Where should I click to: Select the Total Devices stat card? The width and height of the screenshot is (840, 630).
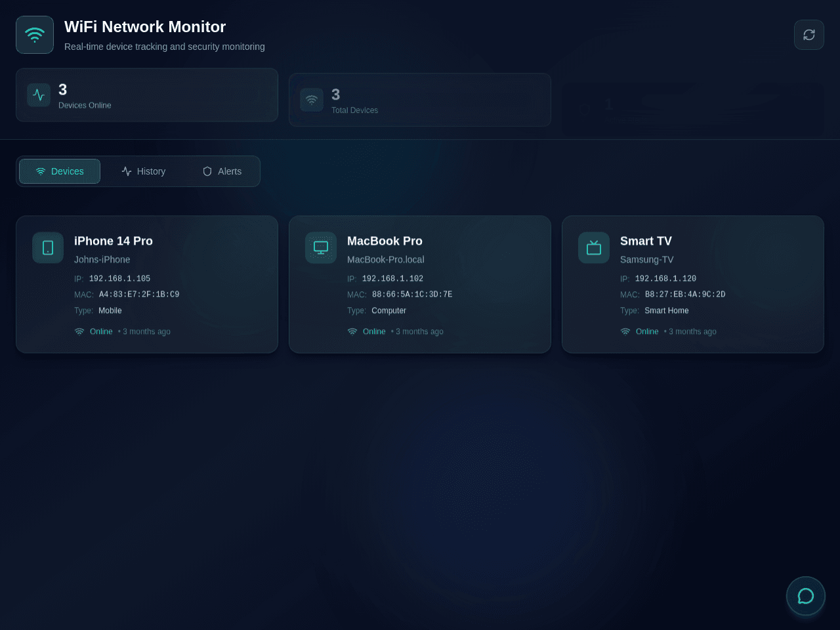point(420,100)
